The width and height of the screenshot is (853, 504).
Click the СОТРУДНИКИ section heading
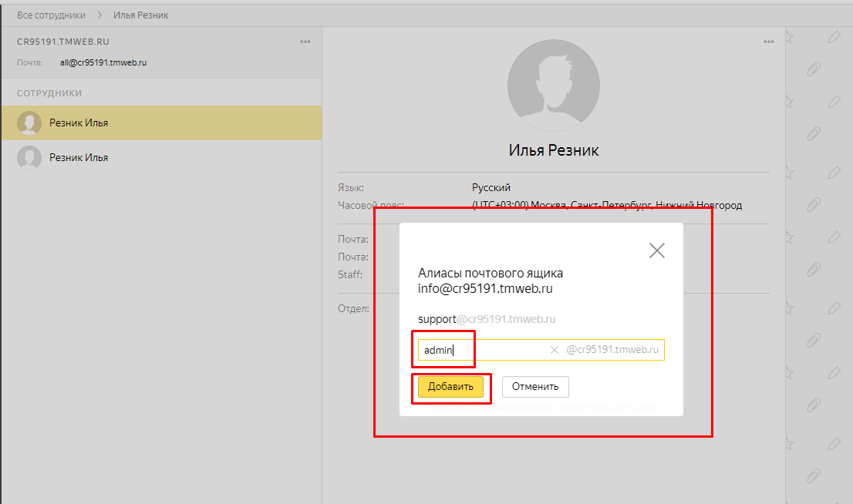coord(49,93)
